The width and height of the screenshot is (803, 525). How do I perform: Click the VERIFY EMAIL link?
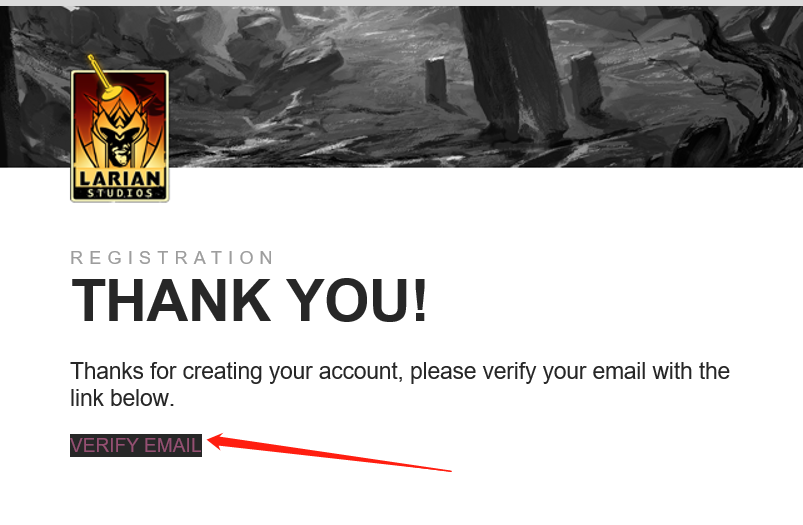[136, 445]
